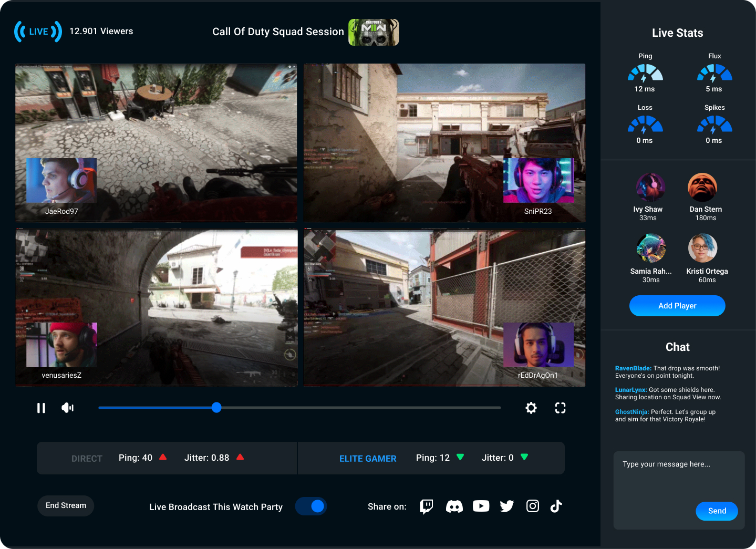Select the DIRECT connection mode

pyautogui.click(x=87, y=459)
